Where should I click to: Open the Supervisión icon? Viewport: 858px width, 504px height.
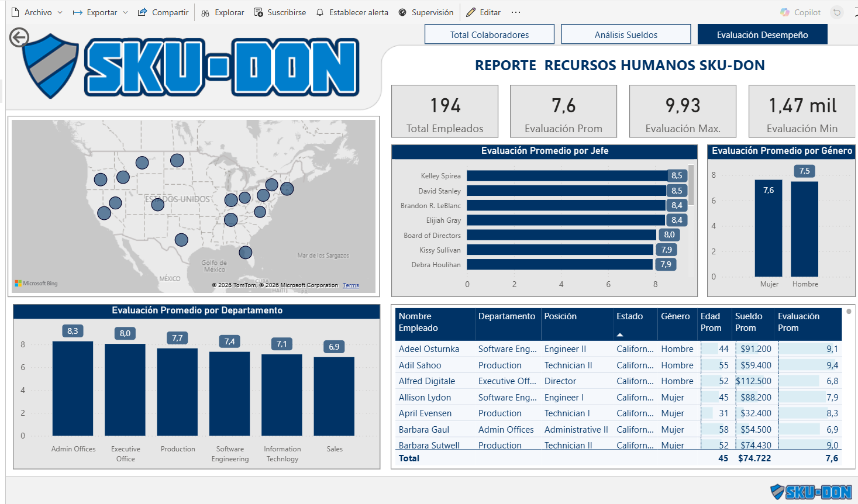point(402,12)
